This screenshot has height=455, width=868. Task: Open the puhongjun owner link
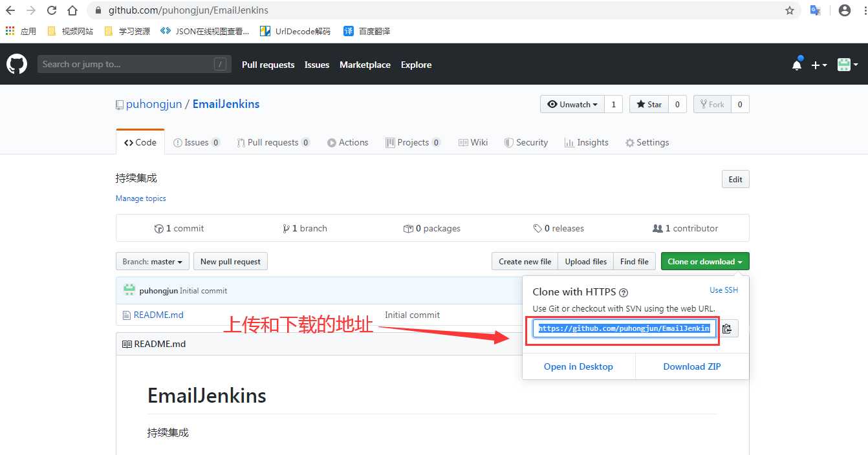point(154,104)
